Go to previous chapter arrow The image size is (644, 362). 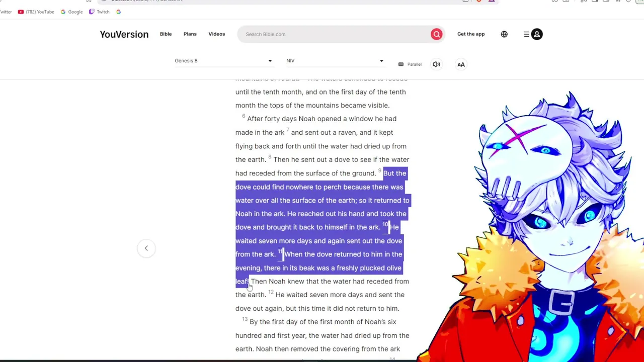[x=146, y=248]
